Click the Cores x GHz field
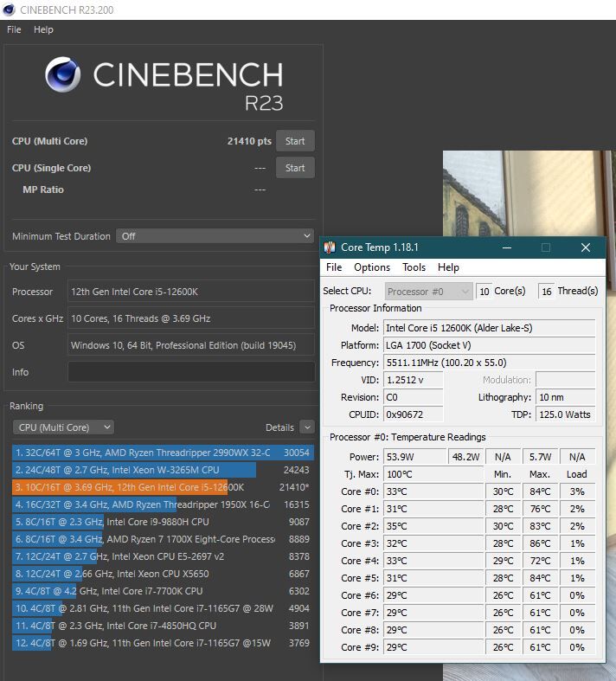616x681 pixels. (x=191, y=318)
